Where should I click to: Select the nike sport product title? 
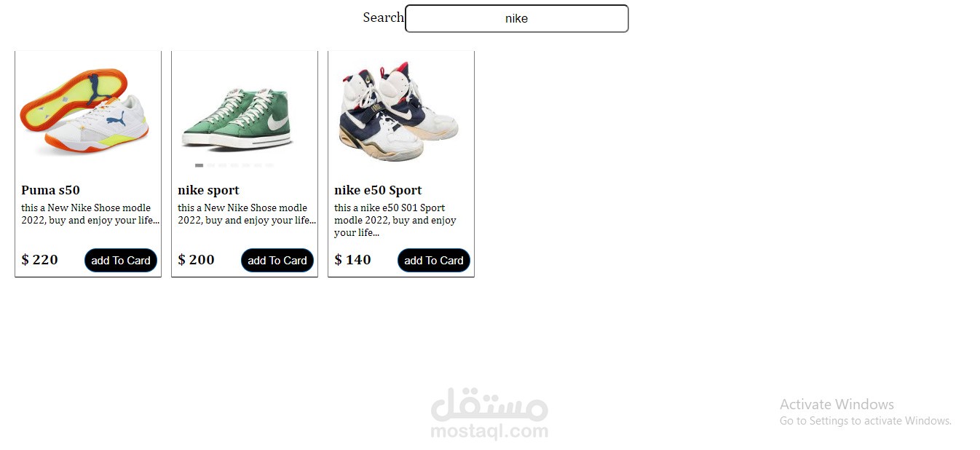pos(208,190)
